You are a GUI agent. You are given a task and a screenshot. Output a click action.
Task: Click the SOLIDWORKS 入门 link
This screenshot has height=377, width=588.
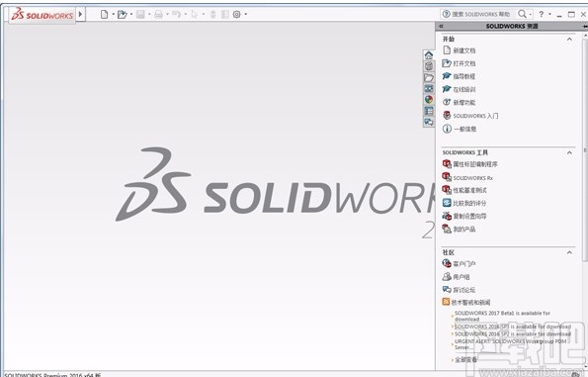tap(475, 116)
